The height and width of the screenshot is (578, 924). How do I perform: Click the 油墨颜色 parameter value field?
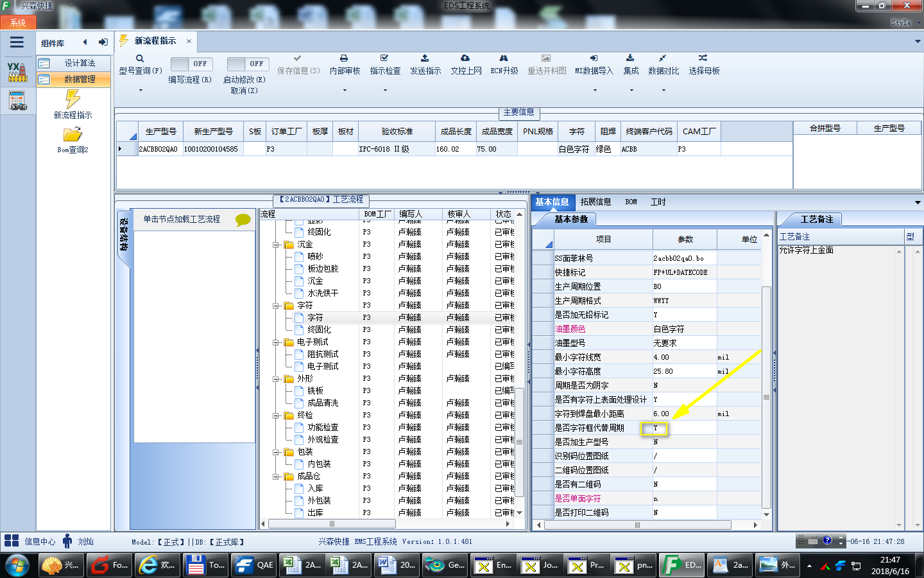[685, 329]
